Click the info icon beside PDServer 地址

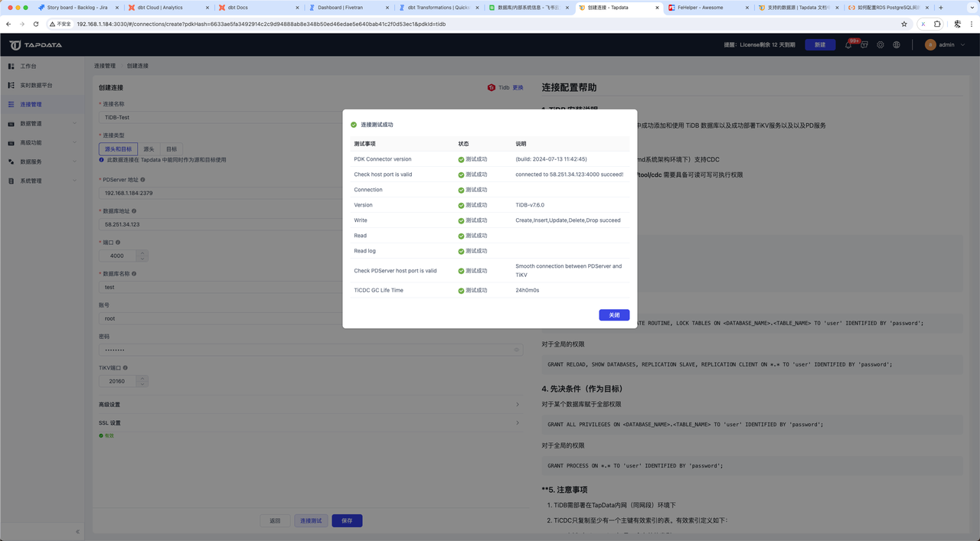142,179
